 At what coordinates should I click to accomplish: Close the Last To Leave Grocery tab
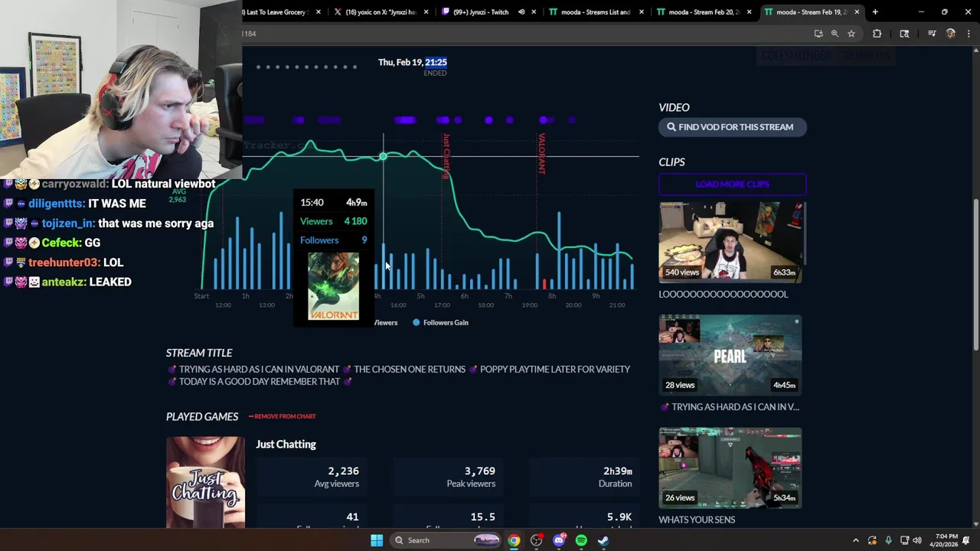click(318, 11)
